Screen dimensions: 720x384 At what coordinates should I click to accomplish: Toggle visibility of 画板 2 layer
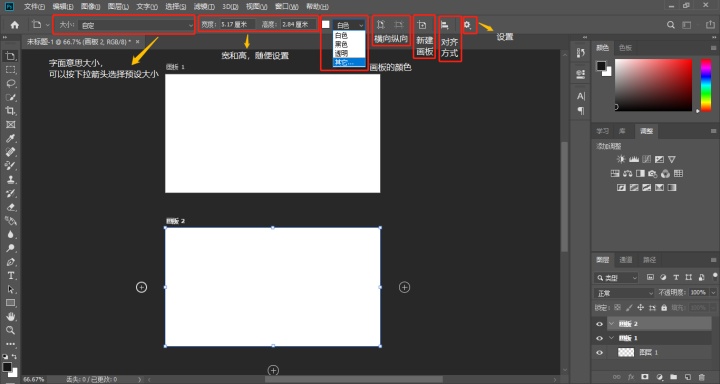click(x=599, y=324)
